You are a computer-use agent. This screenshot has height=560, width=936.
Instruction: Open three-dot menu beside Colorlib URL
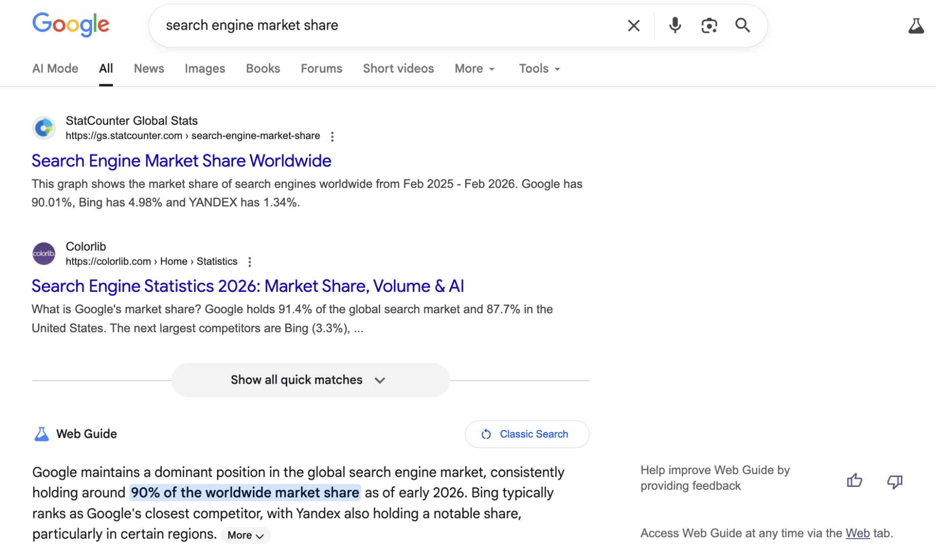250,262
